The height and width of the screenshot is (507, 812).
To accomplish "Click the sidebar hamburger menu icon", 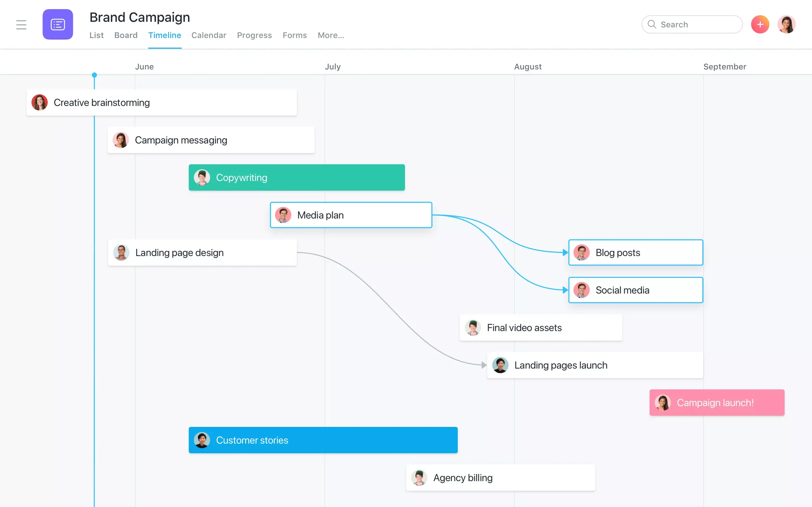I will [x=21, y=24].
